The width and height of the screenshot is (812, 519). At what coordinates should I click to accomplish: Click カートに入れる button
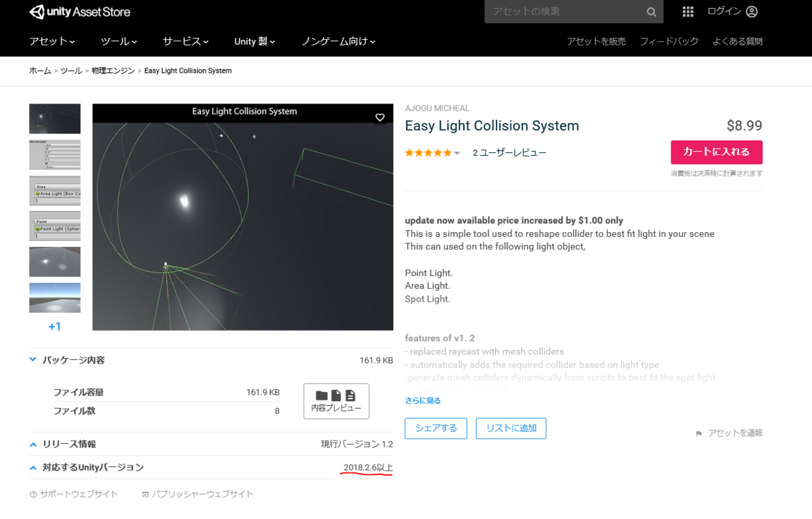(717, 152)
